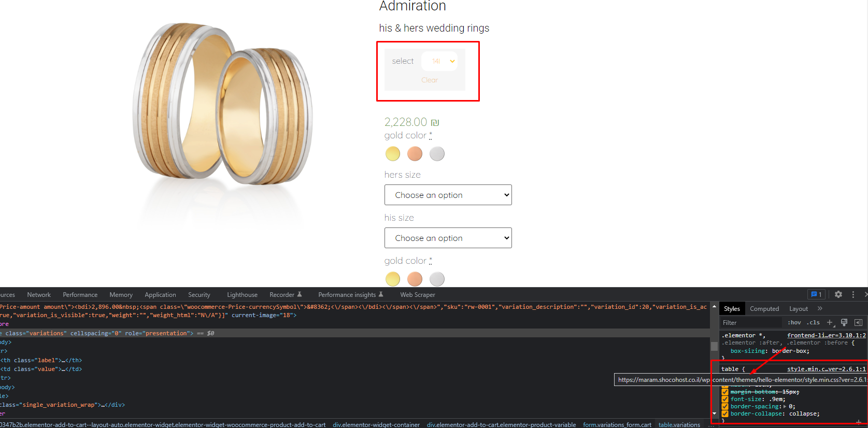Show more Styles pane tabs chevron
The width and height of the screenshot is (868, 428).
820,308
